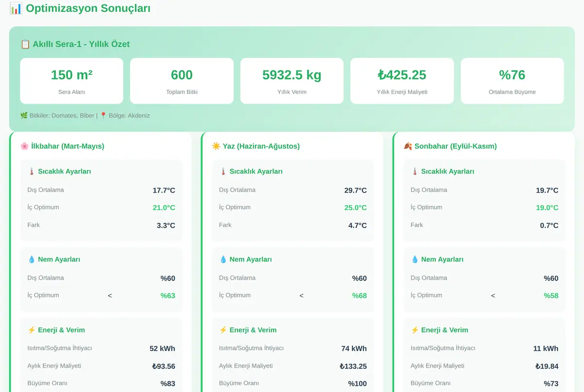The height and width of the screenshot is (392, 584).
Task: Click the Optimizasyon Sonuçları heading
Action: pyautogui.click(x=88, y=8)
